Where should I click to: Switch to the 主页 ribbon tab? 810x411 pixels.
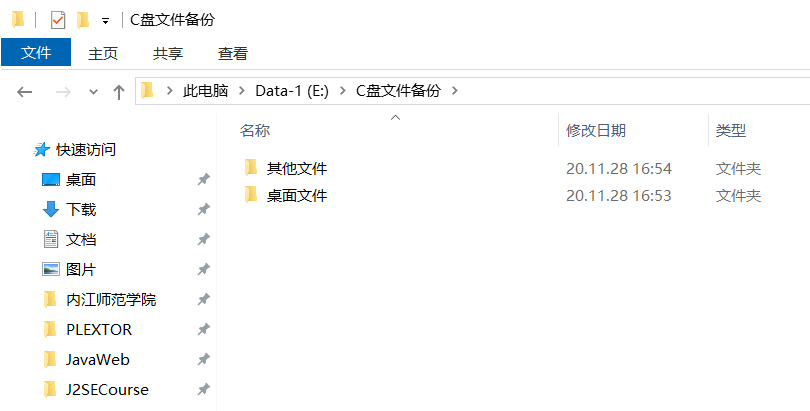coord(103,53)
